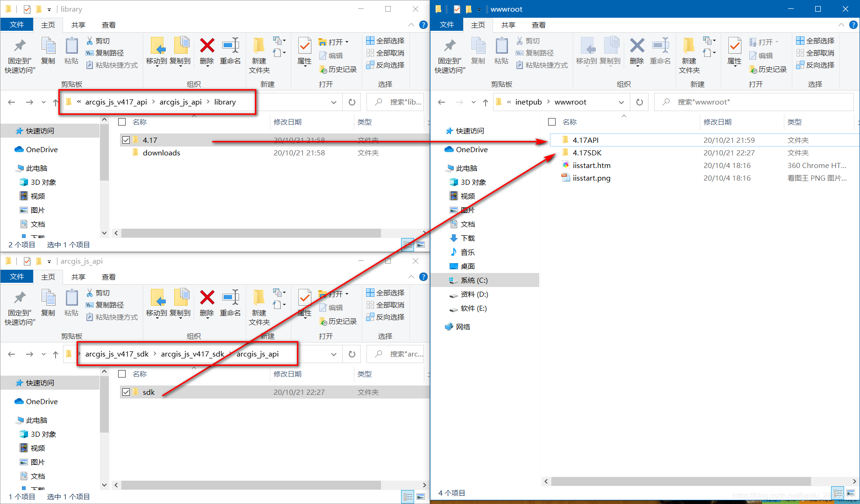860x504 pixels.
Task: Toggle select-all checkbox in arcgis_js_api window header
Action: 122,374
